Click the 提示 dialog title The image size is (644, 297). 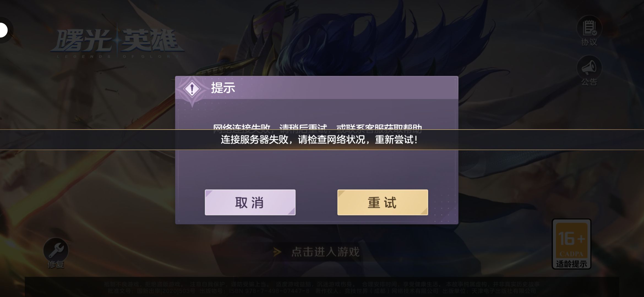coord(223,88)
